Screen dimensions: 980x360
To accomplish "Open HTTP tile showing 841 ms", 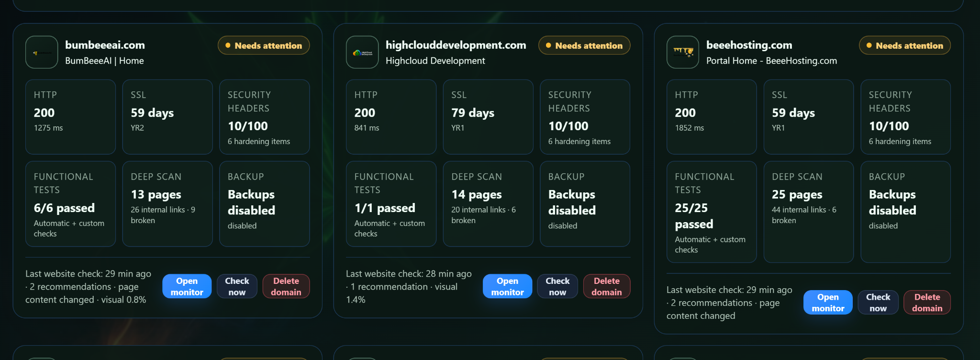I will [x=391, y=117].
